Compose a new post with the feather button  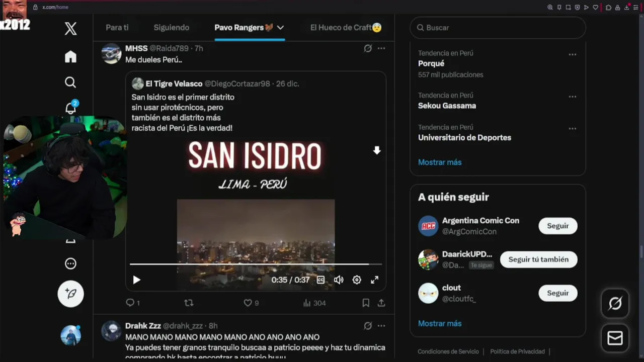point(70,294)
